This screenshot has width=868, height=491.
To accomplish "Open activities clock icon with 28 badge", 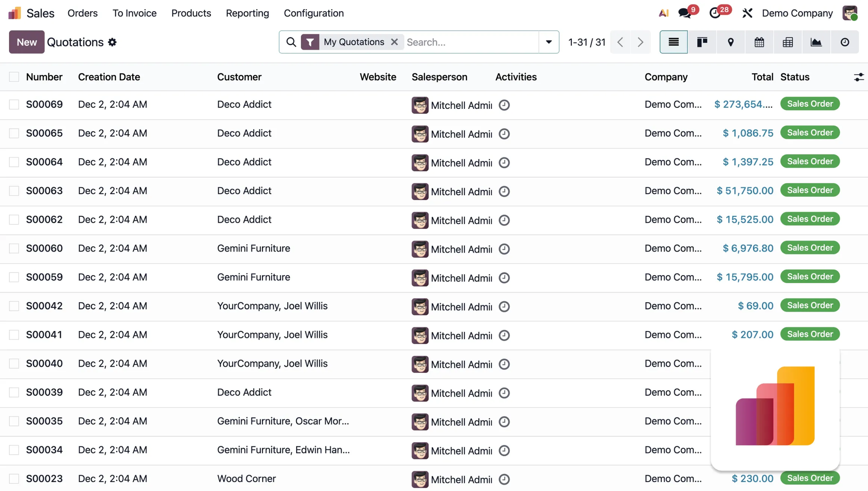I will 715,13.
